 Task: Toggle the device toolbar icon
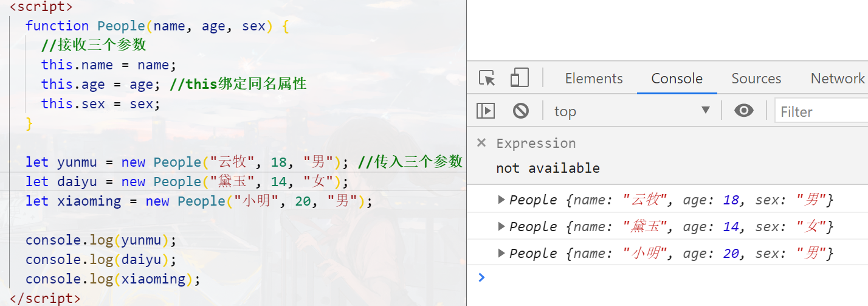[x=519, y=78]
